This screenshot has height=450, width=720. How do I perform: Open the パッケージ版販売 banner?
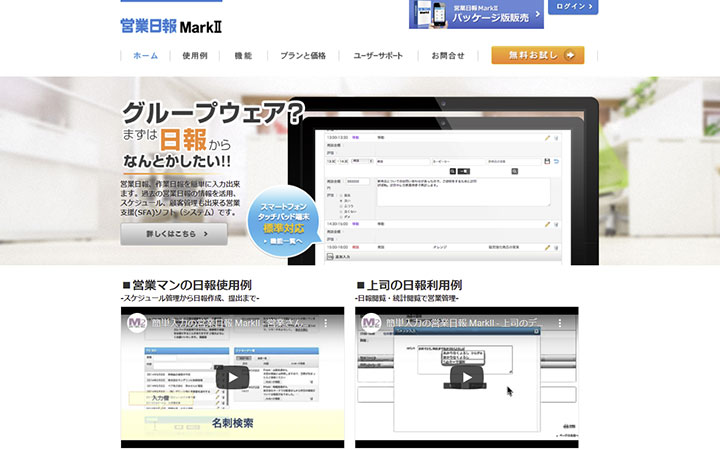(476, 14)
